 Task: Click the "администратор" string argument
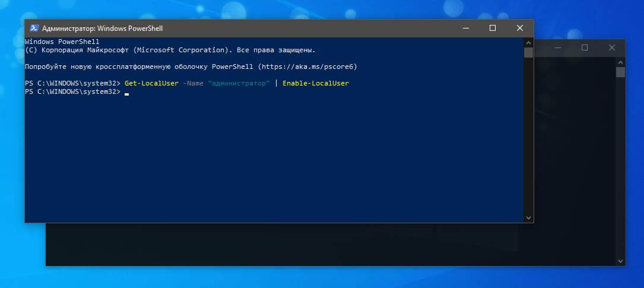point(239,83)
